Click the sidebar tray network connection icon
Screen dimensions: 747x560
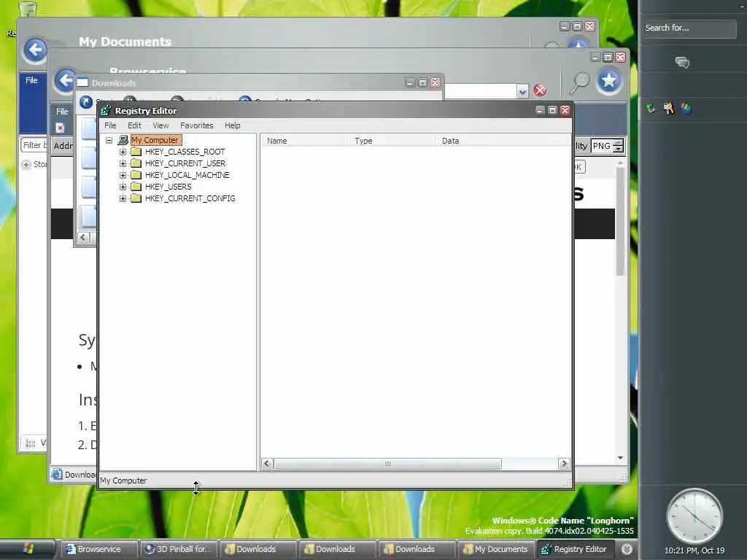click(651, 109)
